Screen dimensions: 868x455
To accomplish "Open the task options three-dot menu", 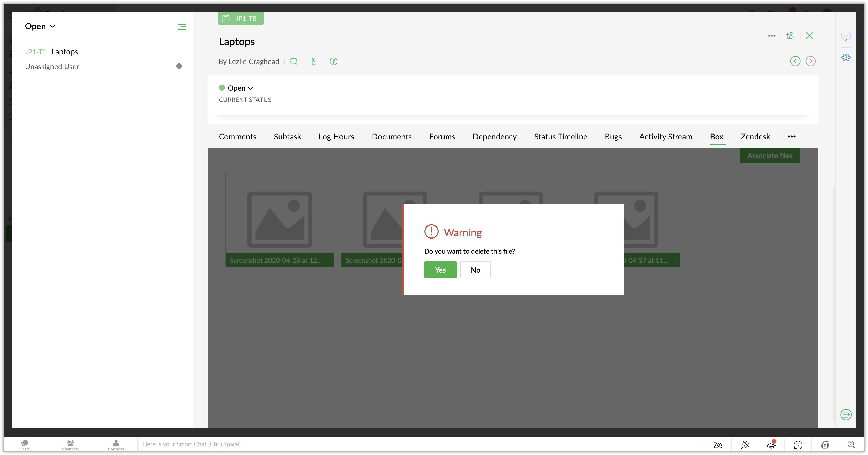I will pos(772,36).
